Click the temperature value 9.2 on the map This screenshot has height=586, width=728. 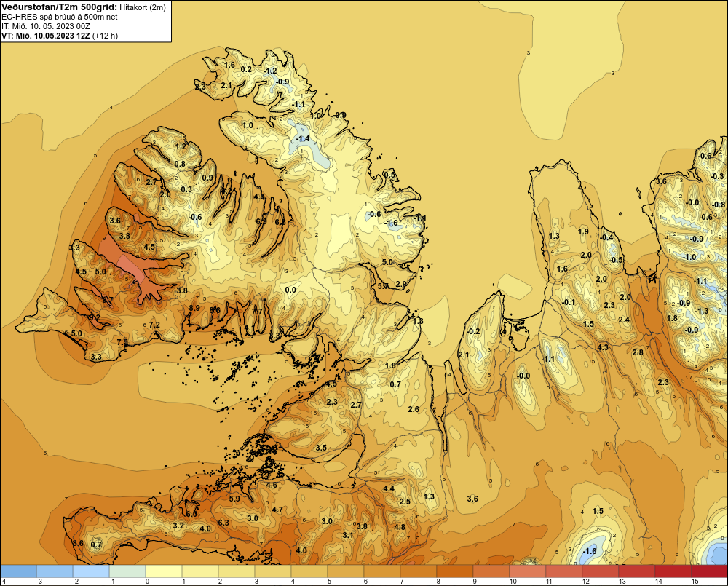[94, 317]
